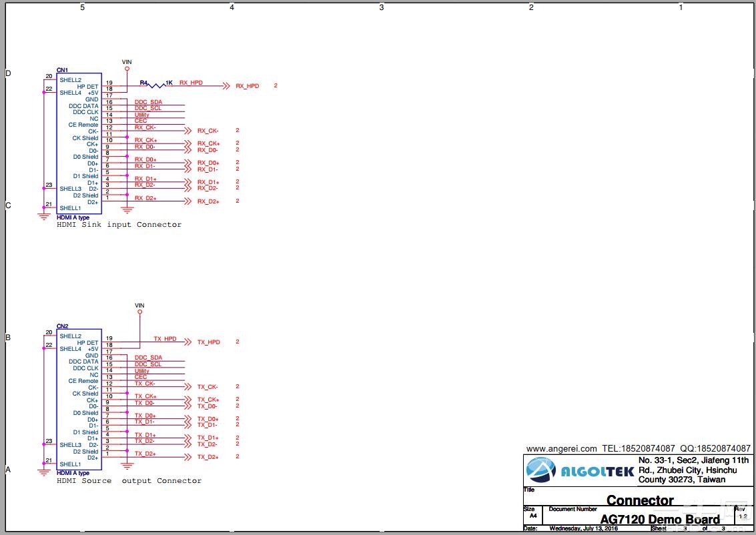This screenshot has width=756, height=535.
Task: Select the RX_CK+ off-page port label
Action: point(208,143)
